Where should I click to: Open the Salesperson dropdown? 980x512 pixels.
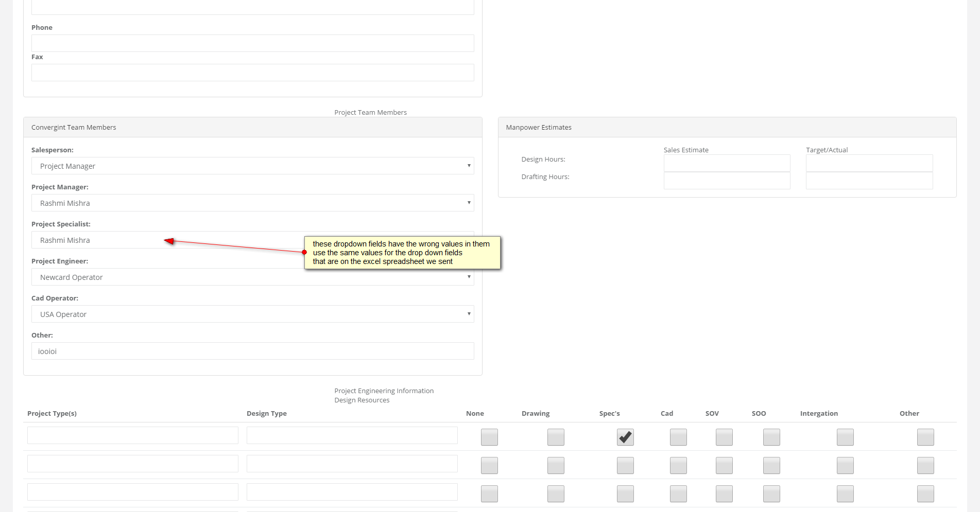[252, 166]
